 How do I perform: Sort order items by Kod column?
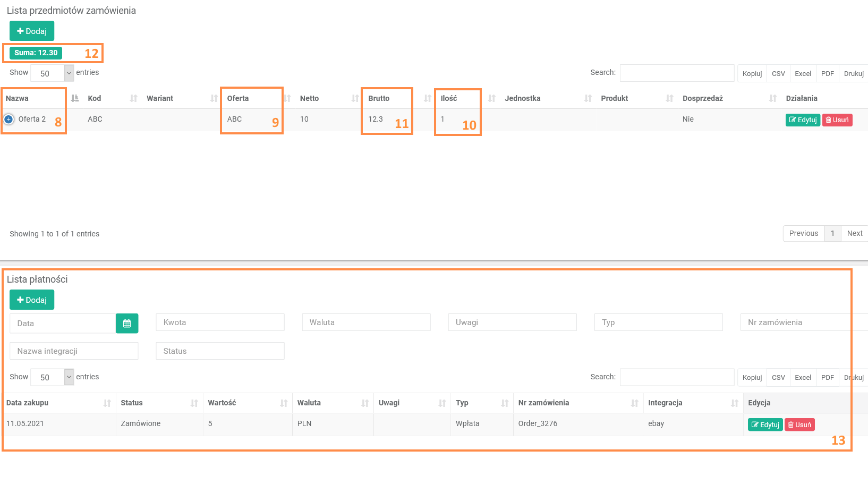tap(95, 98)
